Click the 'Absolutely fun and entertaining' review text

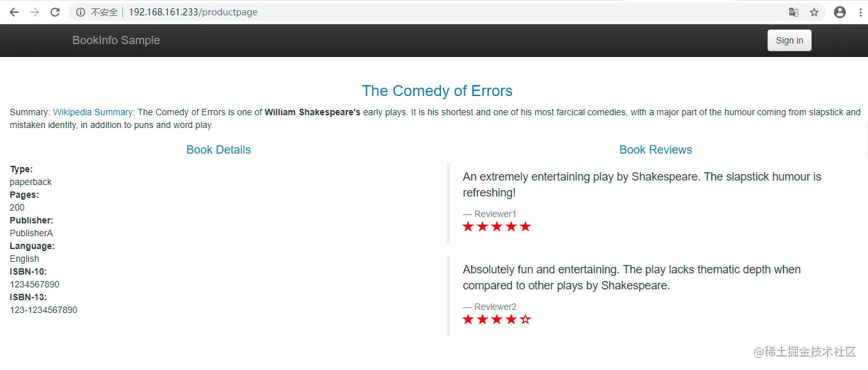[632, 277]
